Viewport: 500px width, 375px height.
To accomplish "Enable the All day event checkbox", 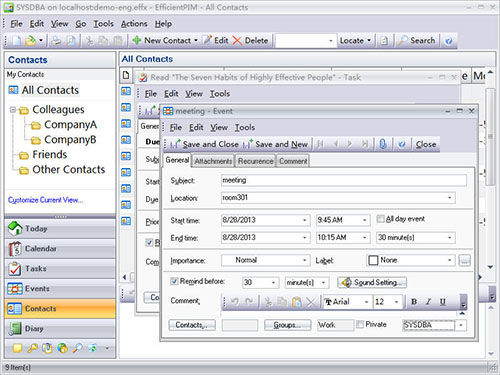I will coord(380,219).
